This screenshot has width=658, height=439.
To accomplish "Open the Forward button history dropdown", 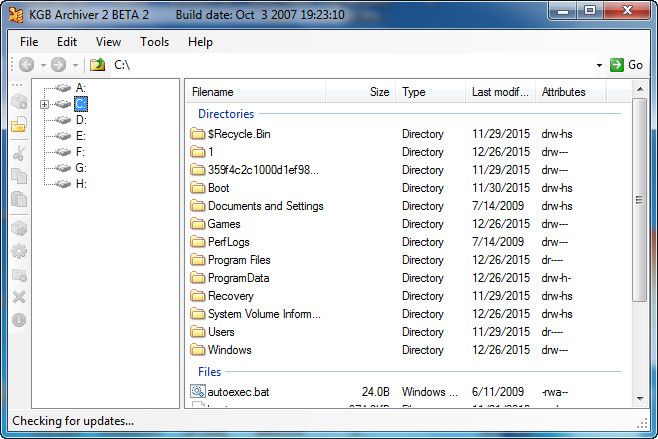I will (x=75, y=65).
